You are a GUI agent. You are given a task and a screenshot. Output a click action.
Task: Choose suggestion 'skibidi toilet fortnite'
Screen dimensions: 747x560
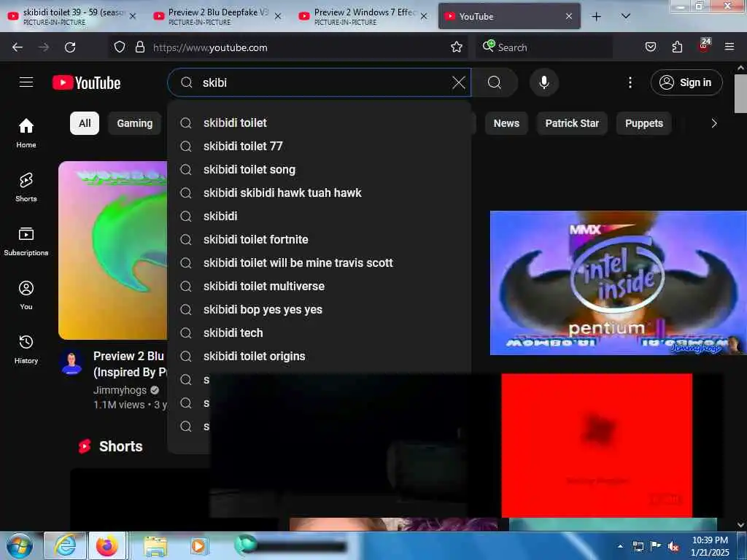tap(320, 239)
